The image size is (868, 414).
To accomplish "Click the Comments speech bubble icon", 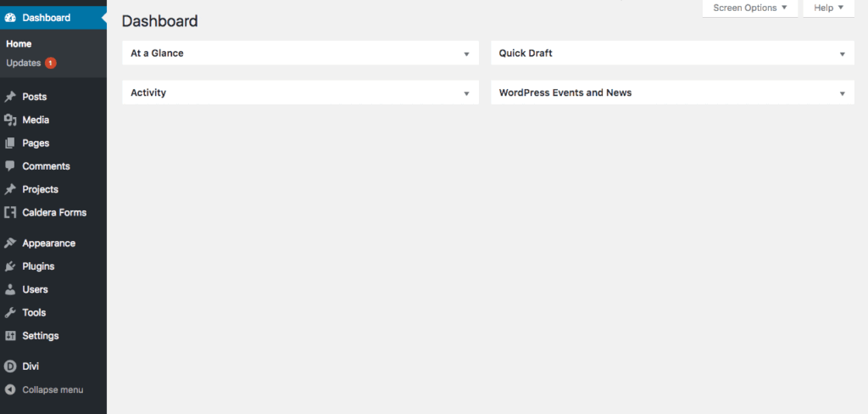I will pyautogui.click(x=10, y=166).
